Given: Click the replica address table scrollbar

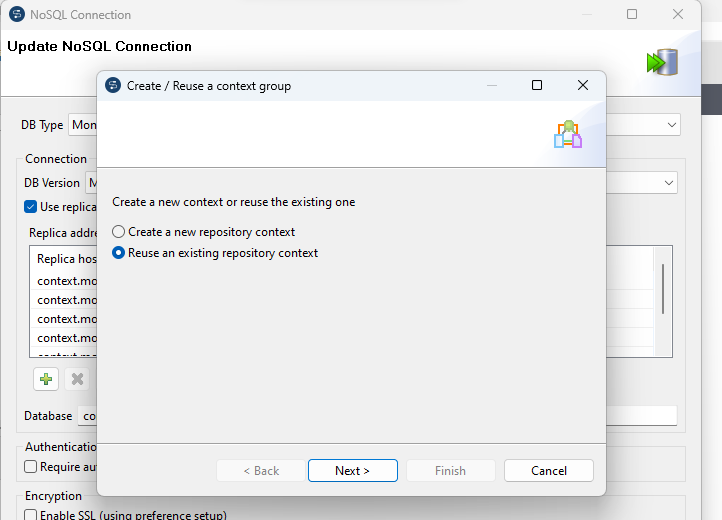Looking at the screenshot, I should 663,290.
